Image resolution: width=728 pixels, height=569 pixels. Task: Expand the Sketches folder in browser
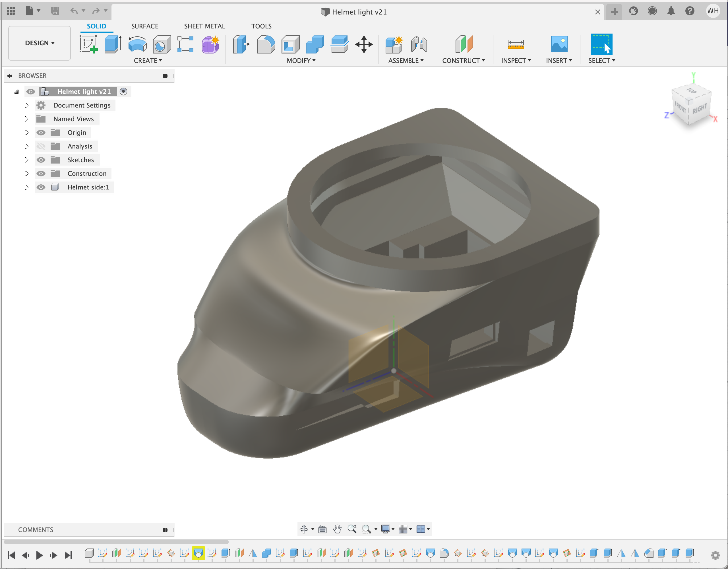[x=26, y=160]
